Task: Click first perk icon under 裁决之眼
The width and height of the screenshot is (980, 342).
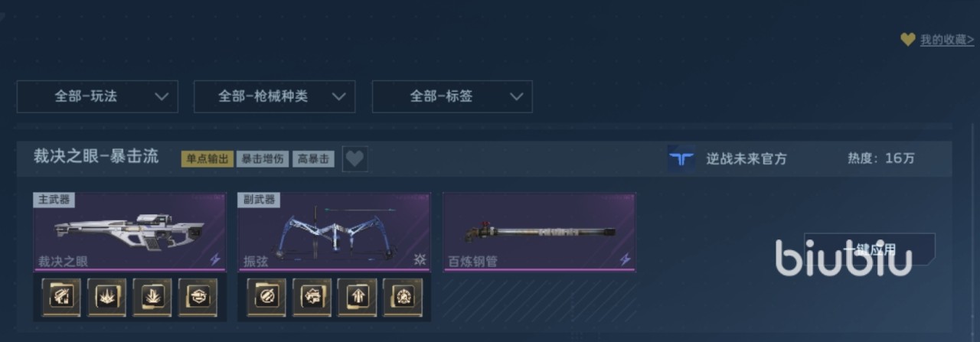Action: click(61, 297)
